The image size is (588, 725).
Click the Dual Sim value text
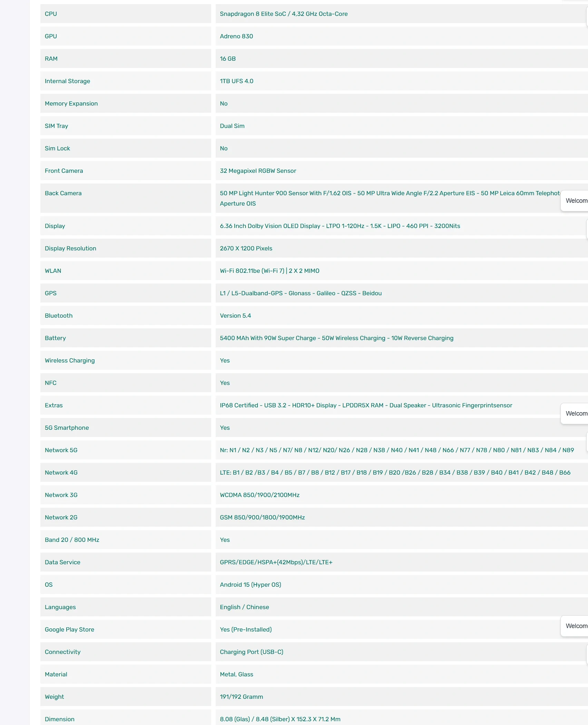click(232, 126)
